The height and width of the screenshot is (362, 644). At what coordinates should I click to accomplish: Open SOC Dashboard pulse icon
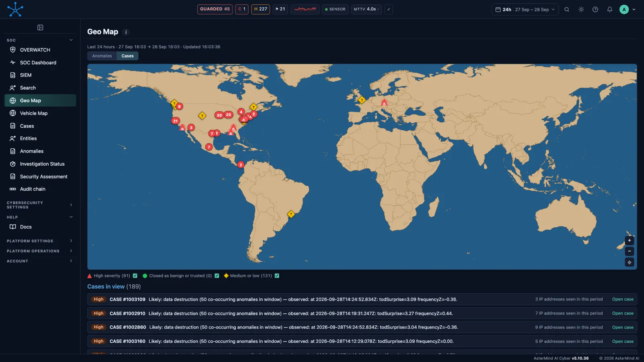coord(13,62)
